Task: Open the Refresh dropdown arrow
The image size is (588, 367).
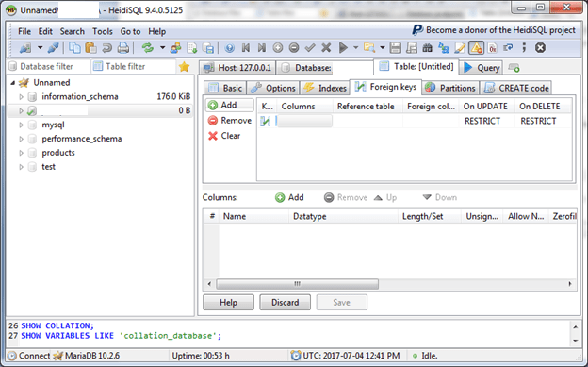Action: coord(162,48)
